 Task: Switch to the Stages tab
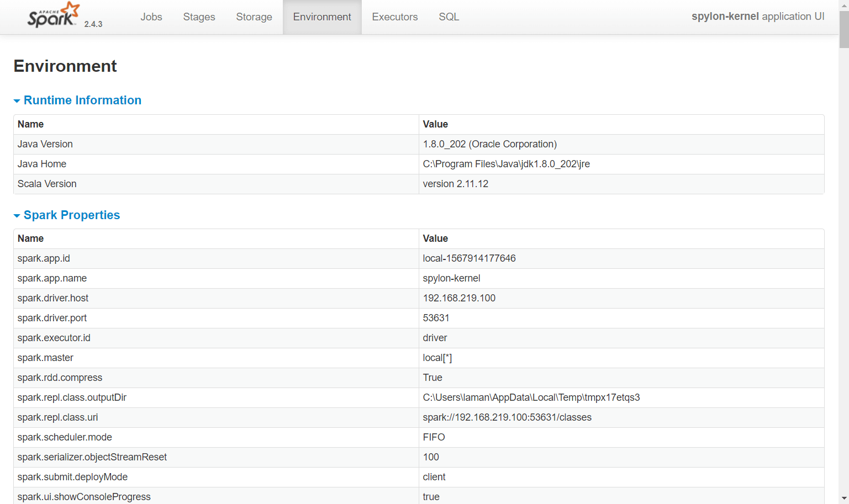199,17
